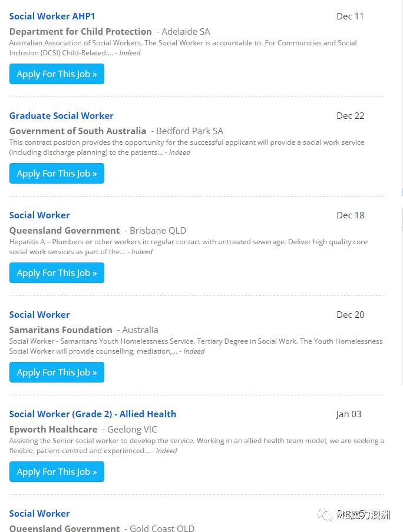Click the Jan 03 posting date

click(349, 414)
